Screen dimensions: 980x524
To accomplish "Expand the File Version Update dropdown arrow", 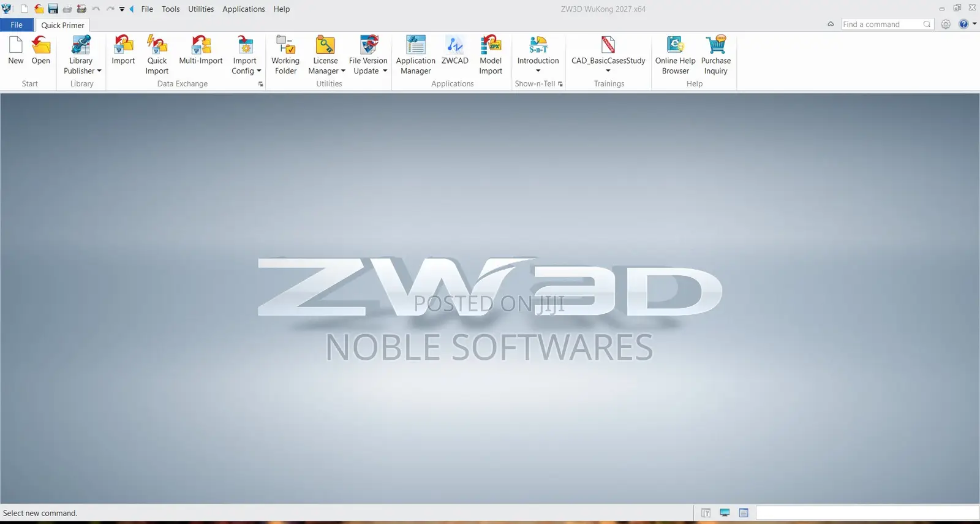I will point(385,71).
